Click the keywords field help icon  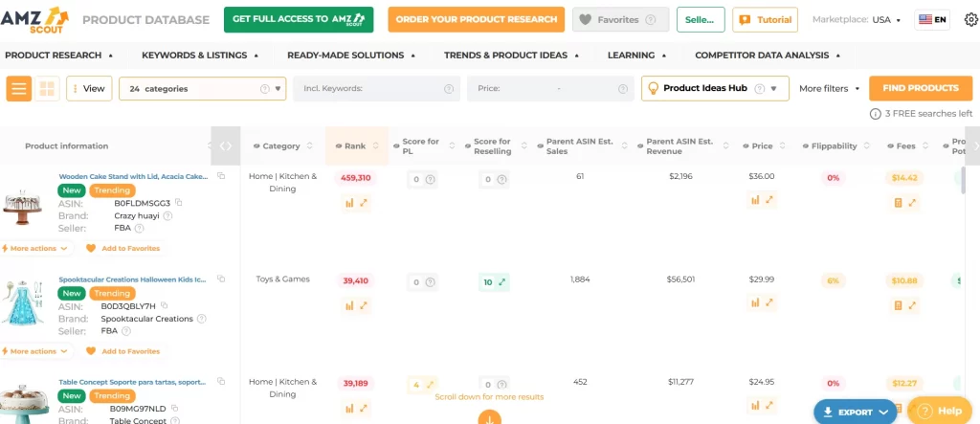point(448,89)
